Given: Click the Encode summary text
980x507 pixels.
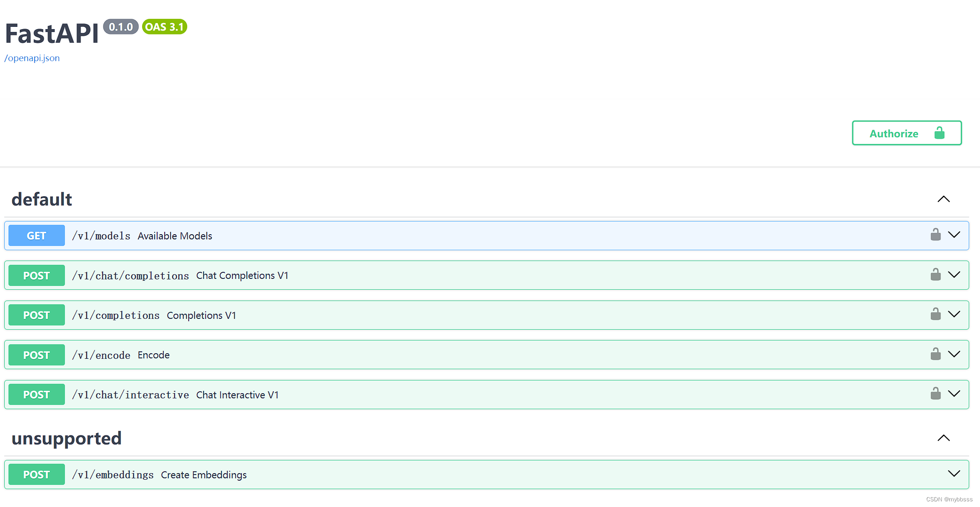Looking at the screenshot, I should point(154,355).
